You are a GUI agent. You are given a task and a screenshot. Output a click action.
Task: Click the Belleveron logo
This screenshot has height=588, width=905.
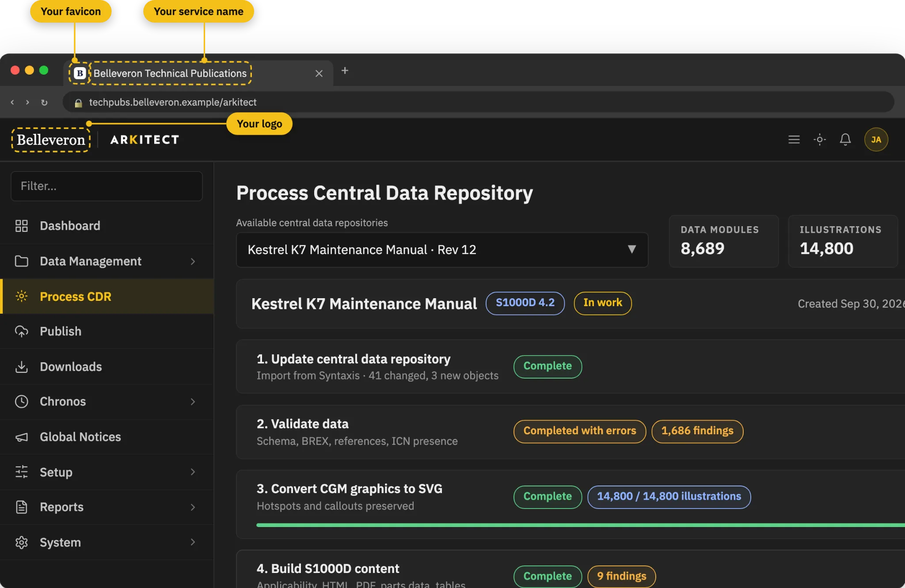click(51, 140)
